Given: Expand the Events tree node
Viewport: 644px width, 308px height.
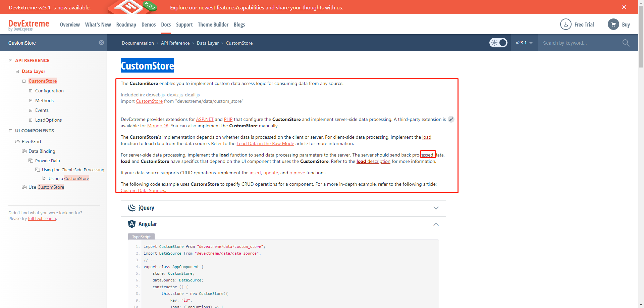Looking at the screenshot, I should tap(31, 110).
